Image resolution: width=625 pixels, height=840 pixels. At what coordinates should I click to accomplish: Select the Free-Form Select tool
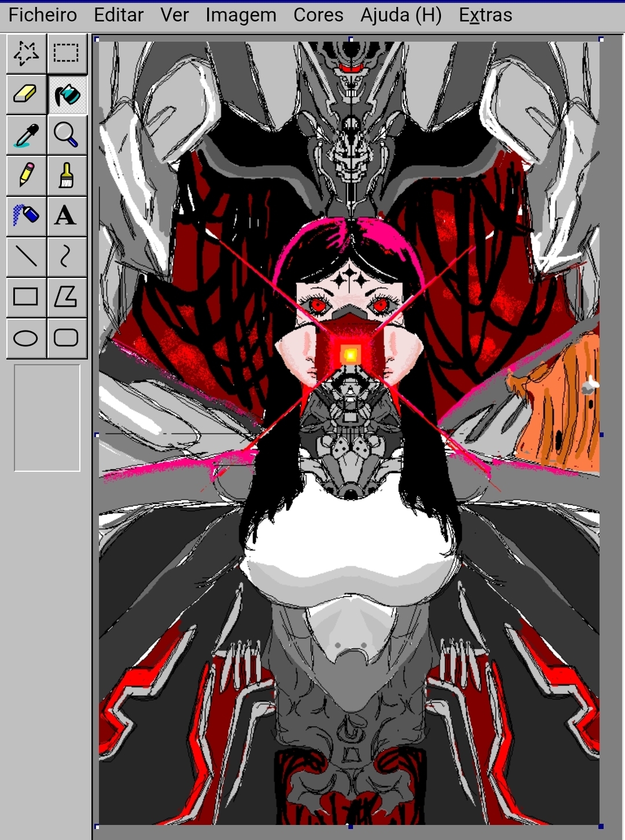point(26,53)
